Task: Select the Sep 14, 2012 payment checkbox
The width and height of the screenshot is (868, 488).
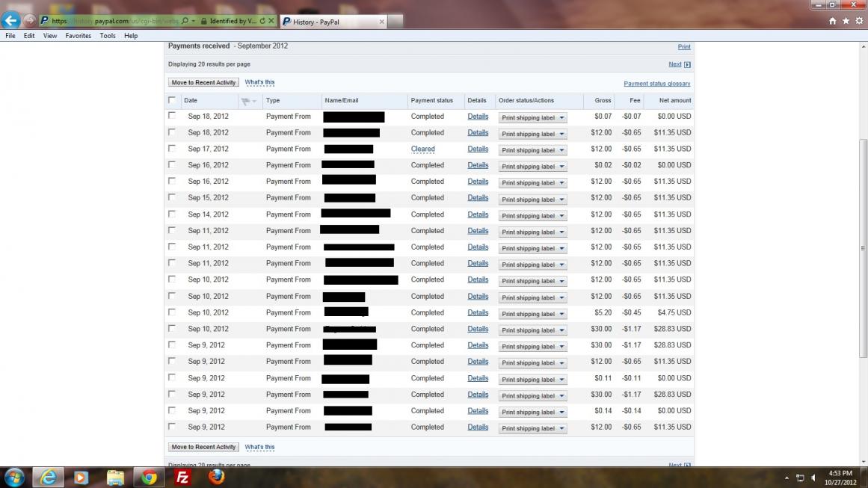Action: coord(172,214)
